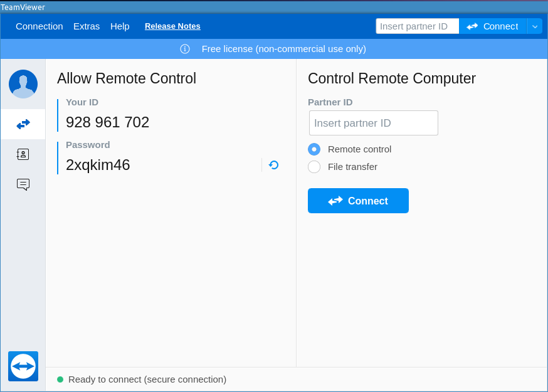Click the top bar partner ID field

coord(417,26)
